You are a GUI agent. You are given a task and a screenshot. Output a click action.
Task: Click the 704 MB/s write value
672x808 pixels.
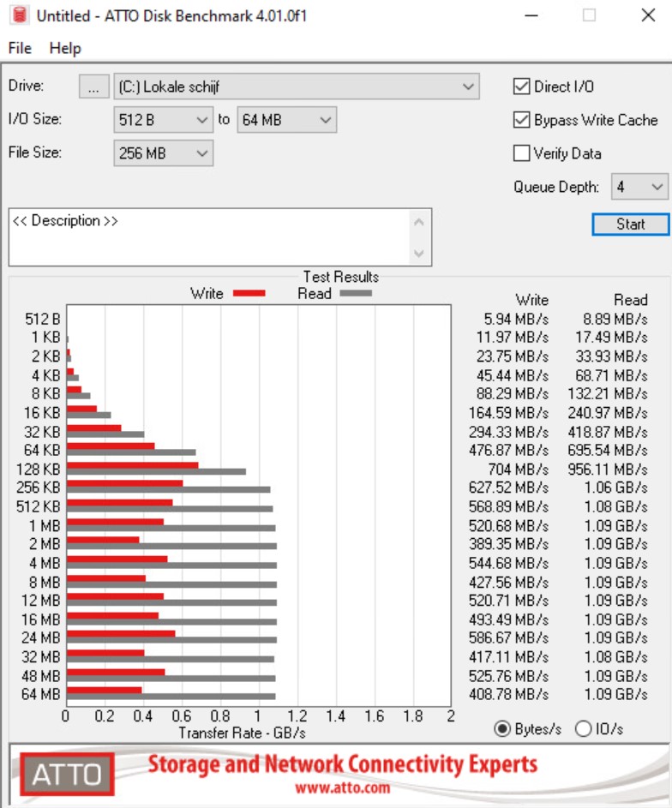(x=518, y=470)
